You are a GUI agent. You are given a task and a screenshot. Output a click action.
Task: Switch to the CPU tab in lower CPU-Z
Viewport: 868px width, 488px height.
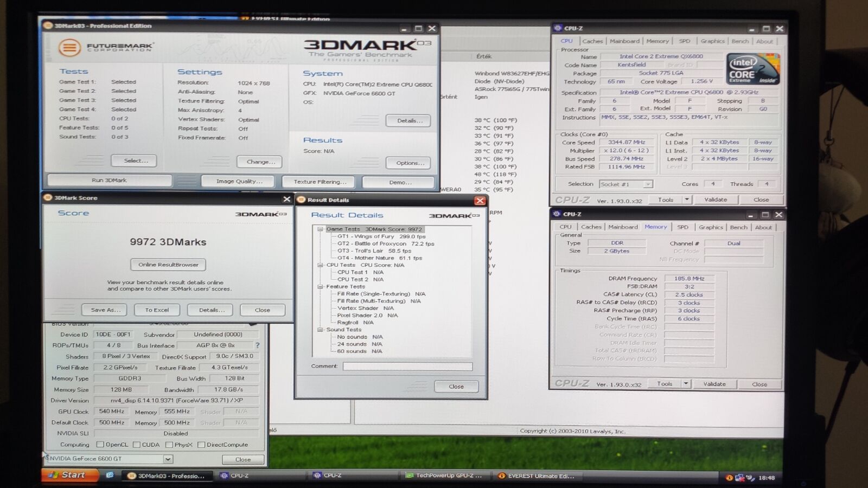click(x=565, y=227)
